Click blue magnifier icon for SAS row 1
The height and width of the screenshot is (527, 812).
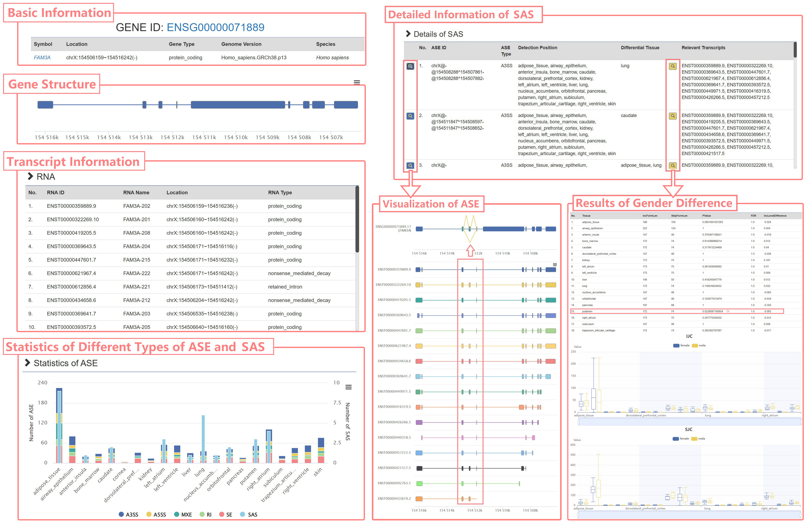(x=410, y=66)
